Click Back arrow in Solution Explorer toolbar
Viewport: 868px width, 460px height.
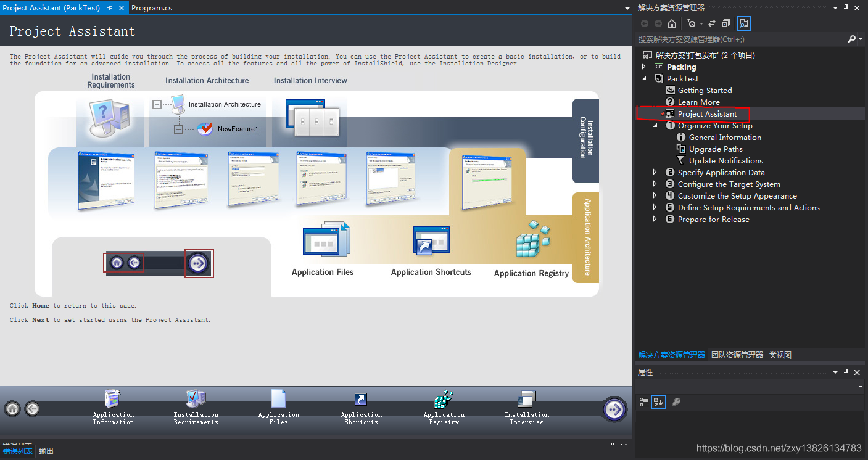pos(645,23)
